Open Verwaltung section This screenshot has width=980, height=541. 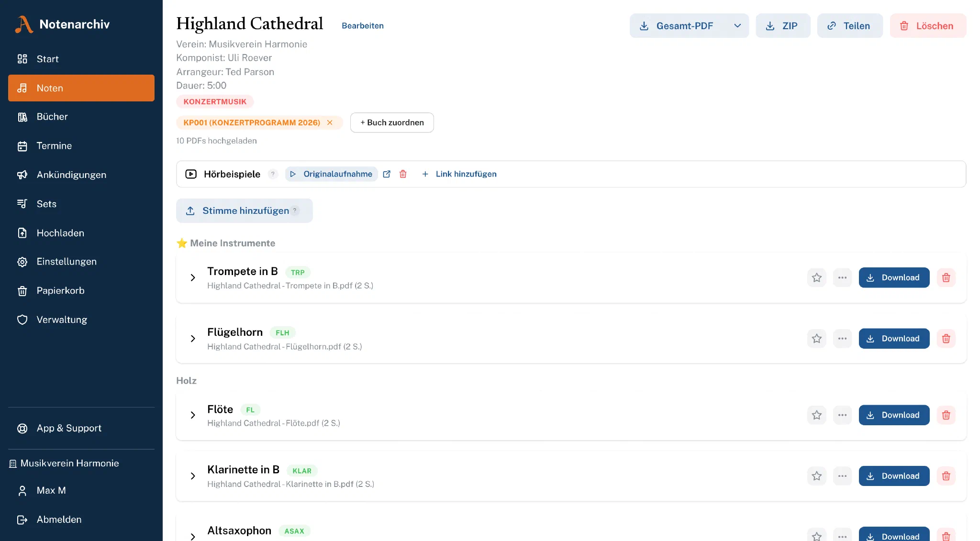click(81, 320)
